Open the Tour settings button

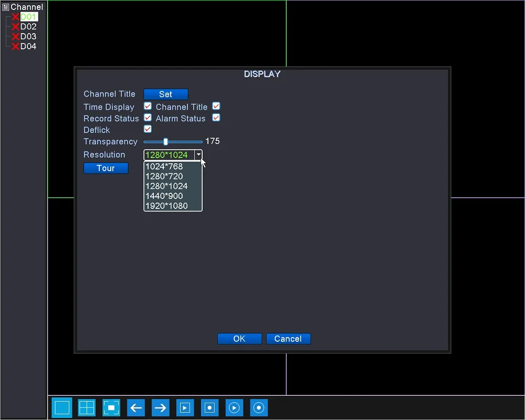pos(106,168)
